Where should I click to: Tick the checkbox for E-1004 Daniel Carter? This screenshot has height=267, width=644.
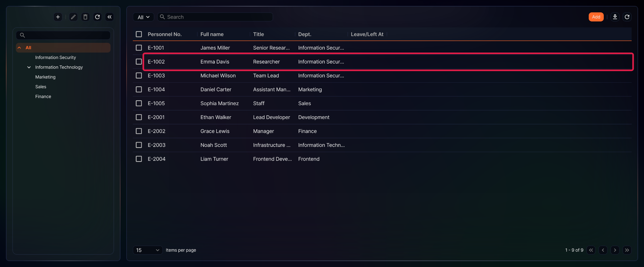coord(139,90)
